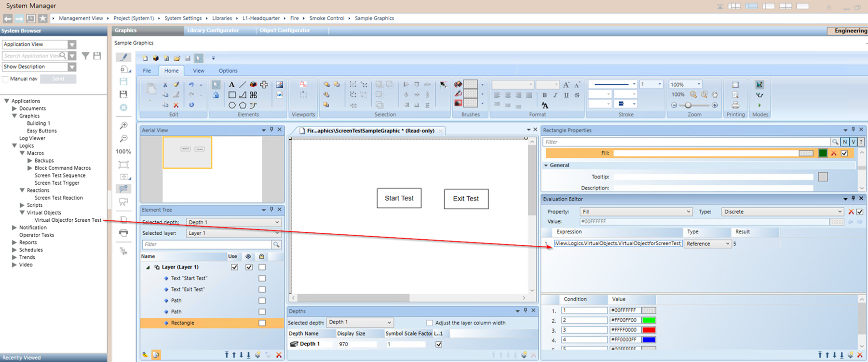Open the Library Configurator tab
The width and height of the screenshot is (868, 362).
(213, 30)
